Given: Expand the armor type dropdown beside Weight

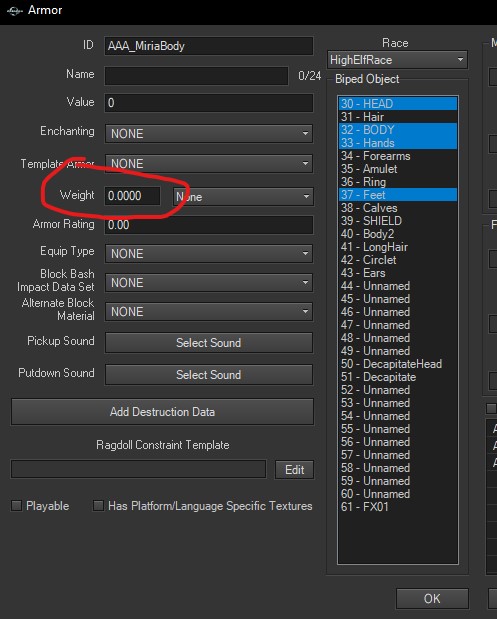Looking at the screenshot, I should pyautogui.click(x=243, y=196).
